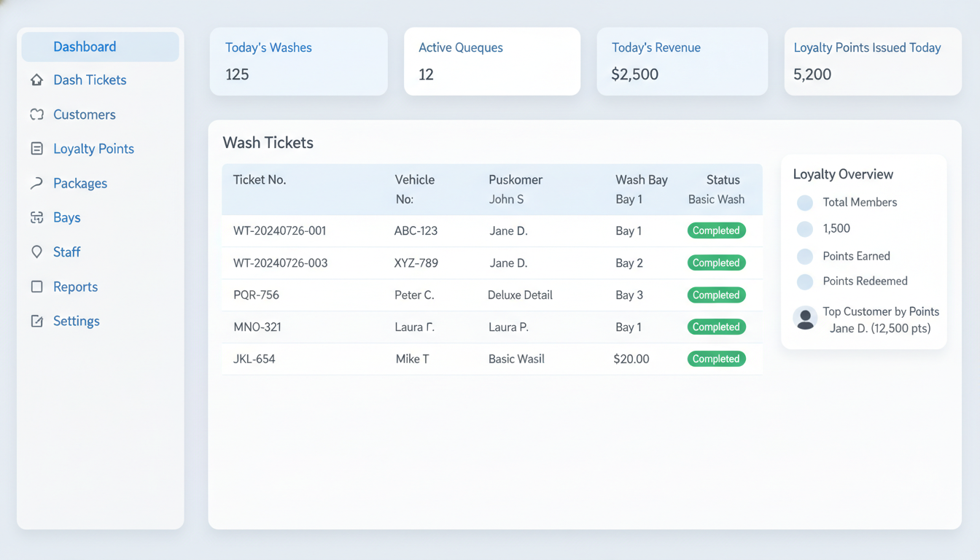Open the Today's Revenue card
This screenshot has width=980, height=560.
click(682, 61)
